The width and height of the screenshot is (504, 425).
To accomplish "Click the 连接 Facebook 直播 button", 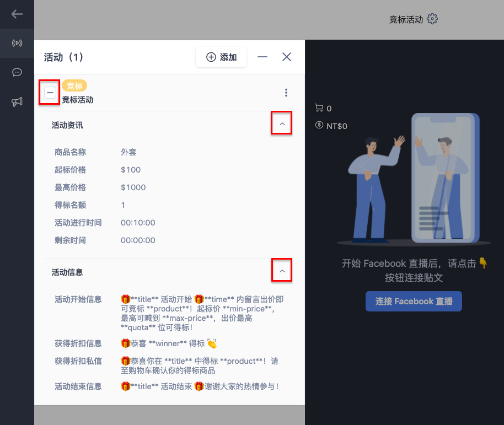I will pos(414,302).
